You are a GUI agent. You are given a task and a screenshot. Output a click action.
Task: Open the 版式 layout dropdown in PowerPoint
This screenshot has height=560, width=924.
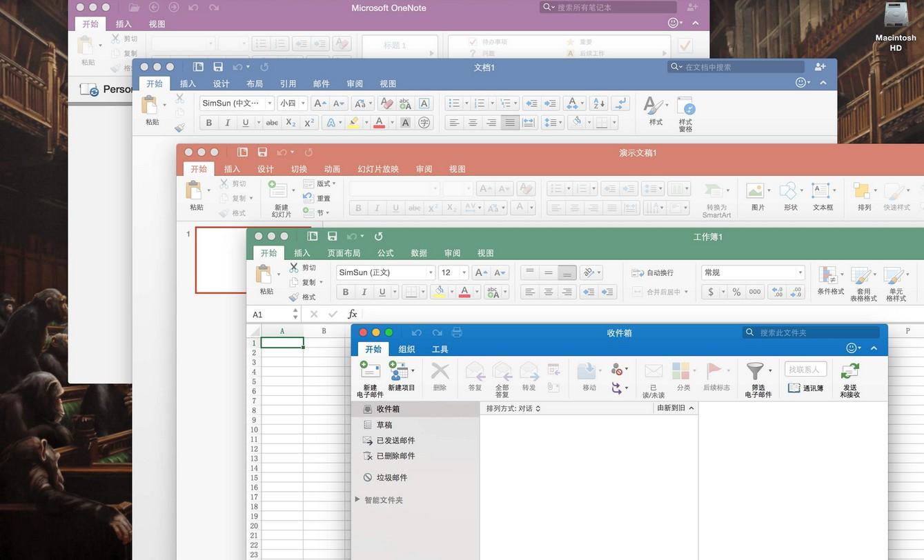[x=319, y=183]
